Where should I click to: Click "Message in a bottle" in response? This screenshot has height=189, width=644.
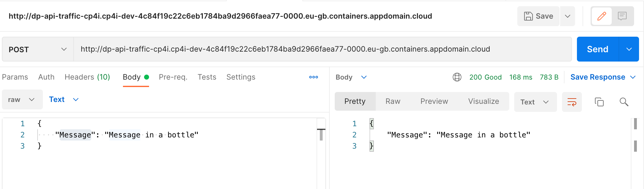(483, 135)
